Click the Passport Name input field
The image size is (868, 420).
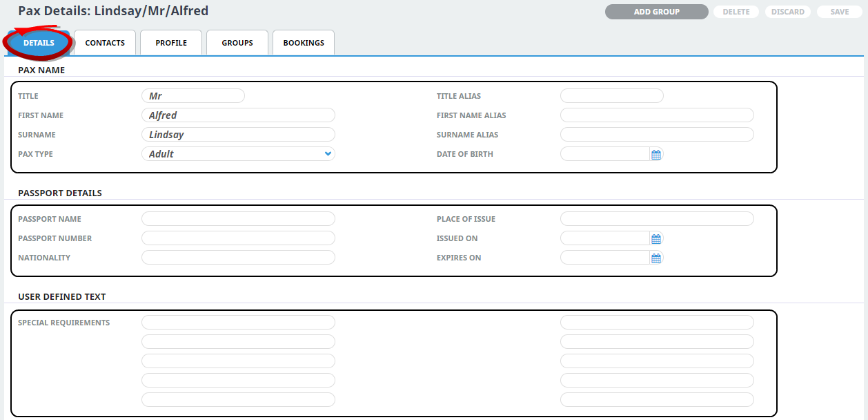(238, 219)
